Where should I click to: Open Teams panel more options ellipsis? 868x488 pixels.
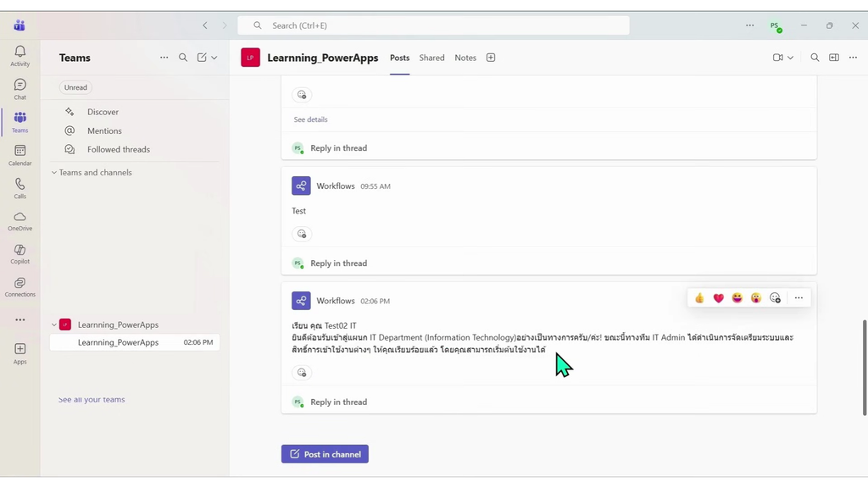pos(164,58)
